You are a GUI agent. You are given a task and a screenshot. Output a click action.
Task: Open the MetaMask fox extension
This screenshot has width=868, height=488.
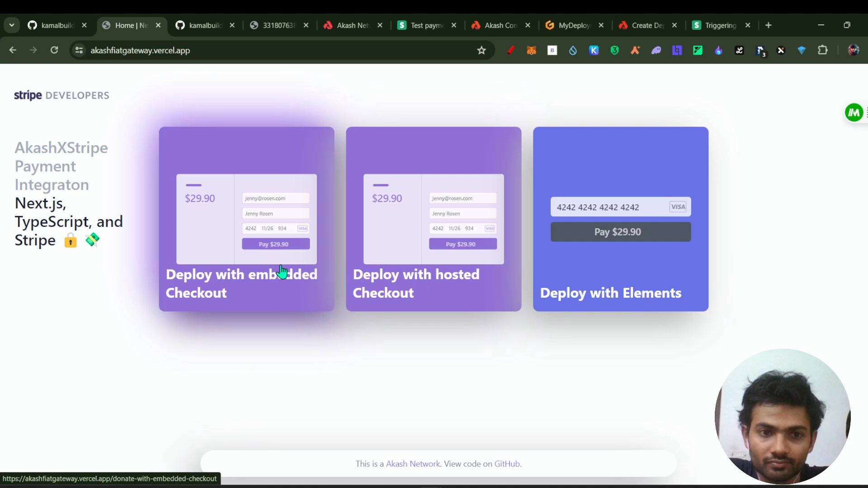532,50
